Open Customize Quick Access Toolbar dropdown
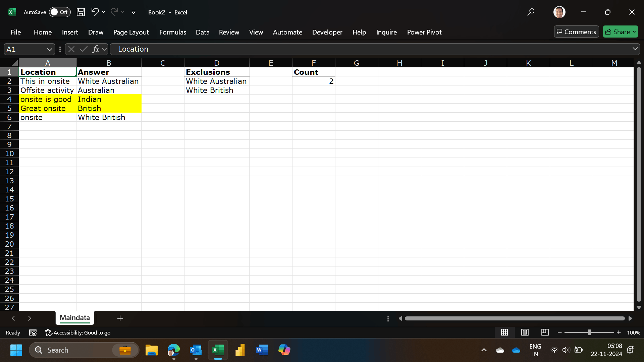The width and height of the screenshot is (644, 362). coord(133,12)
